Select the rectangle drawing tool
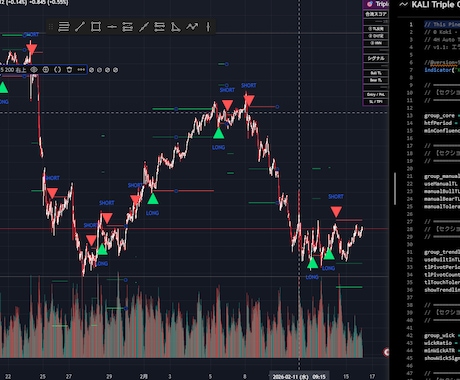The height and width of the screenshot is (380, 460). 96,27
